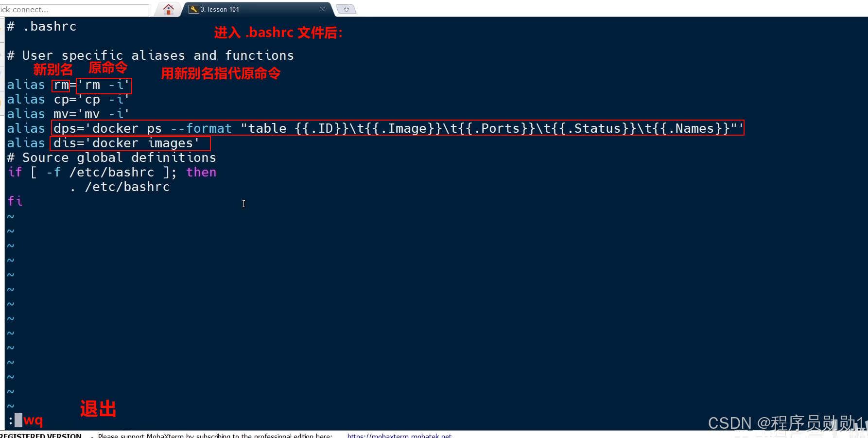
Task: Place cursor on alias mv='mv -i' line
Action: (x=68, y=114)
